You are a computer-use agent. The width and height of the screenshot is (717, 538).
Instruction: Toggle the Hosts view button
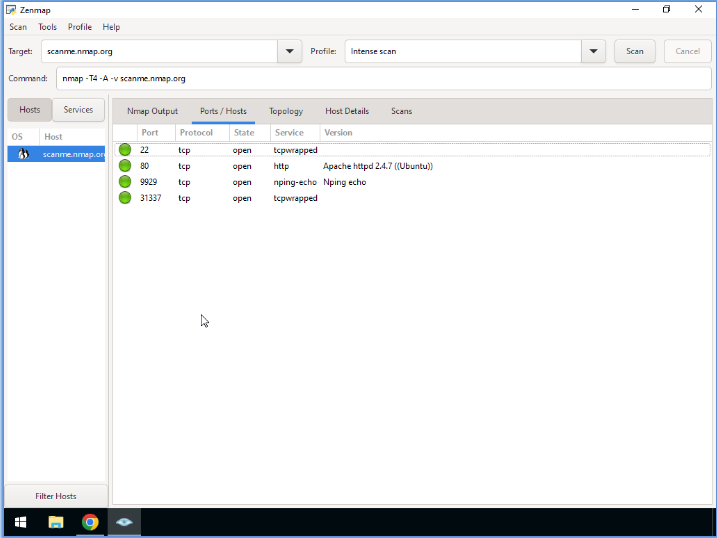point(30,110)
